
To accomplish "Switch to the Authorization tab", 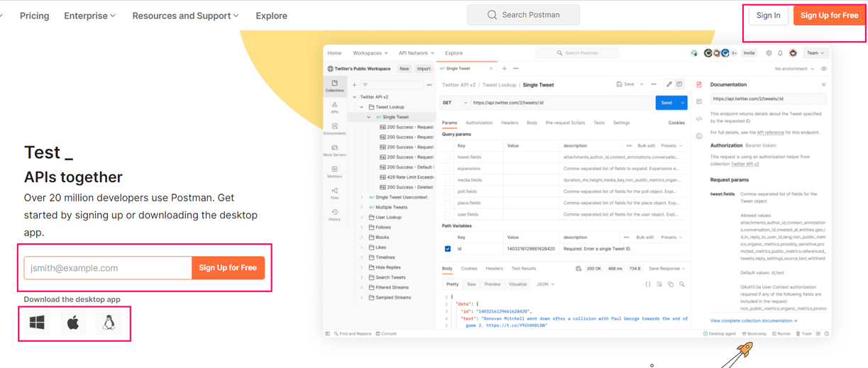I will [479, 123].
